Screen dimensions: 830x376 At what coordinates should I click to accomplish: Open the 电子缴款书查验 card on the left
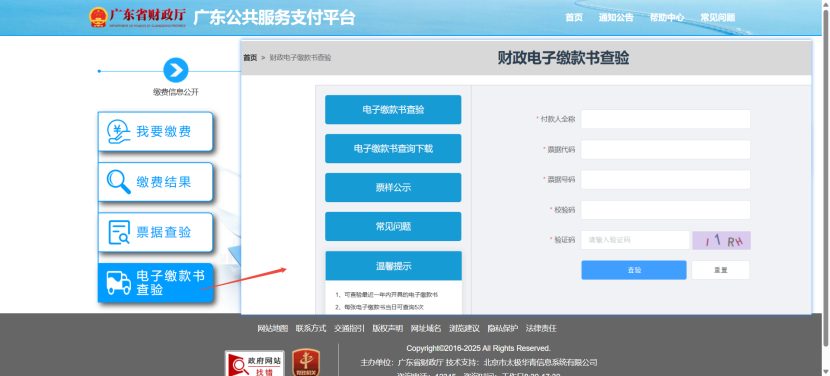click(x=155, y=283)
